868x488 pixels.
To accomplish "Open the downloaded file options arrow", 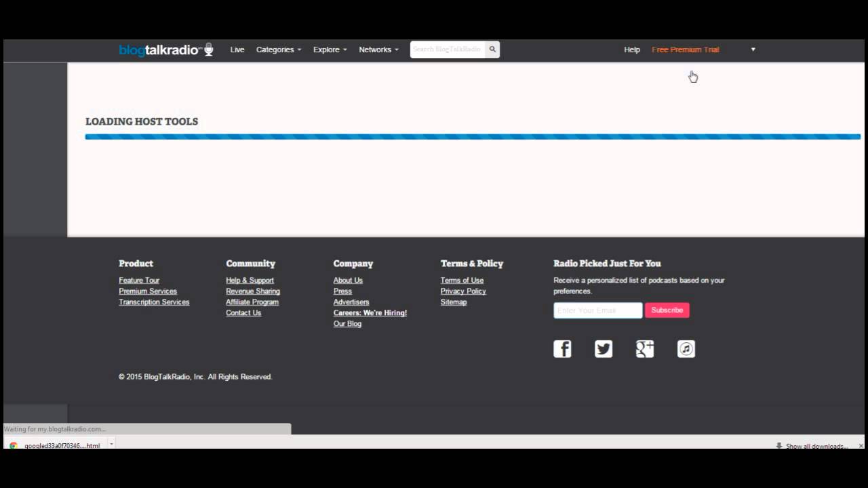I will (111, 445).
